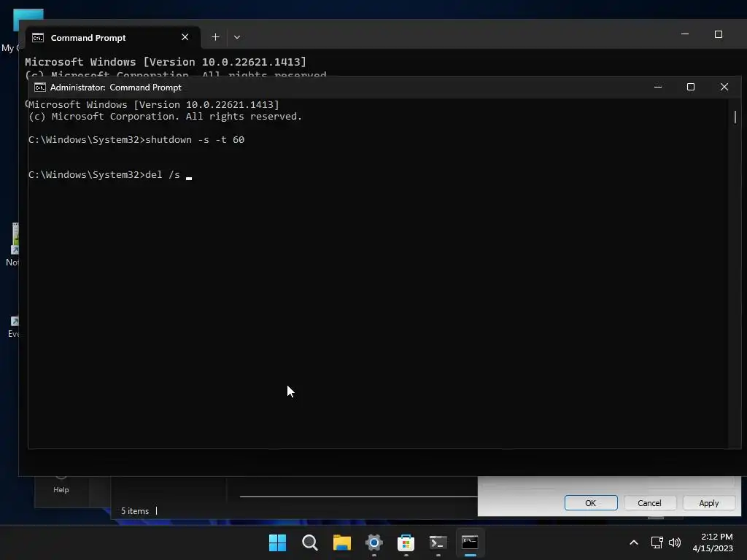Image resolution: width=747 pixels, height=560 pixels.
Task: Switch to Terminal app in the taskbar
Action: (x=438, y=542)
